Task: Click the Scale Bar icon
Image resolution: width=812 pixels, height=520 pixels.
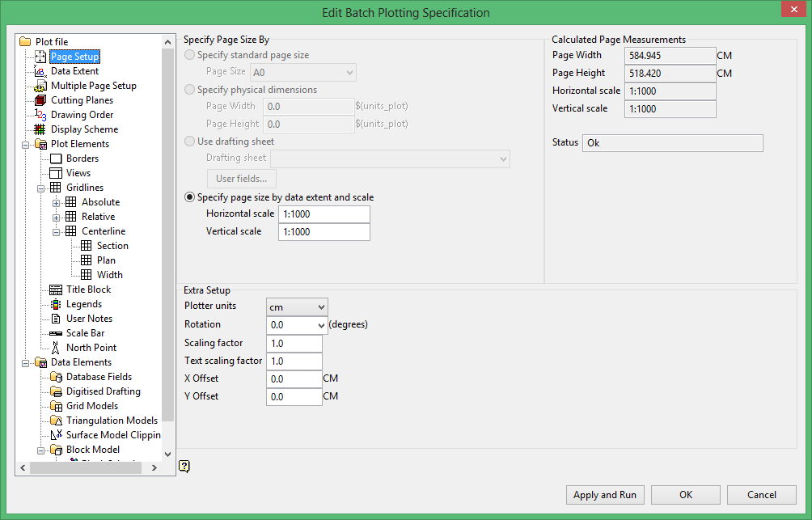Action: click(x=55, y=333)
